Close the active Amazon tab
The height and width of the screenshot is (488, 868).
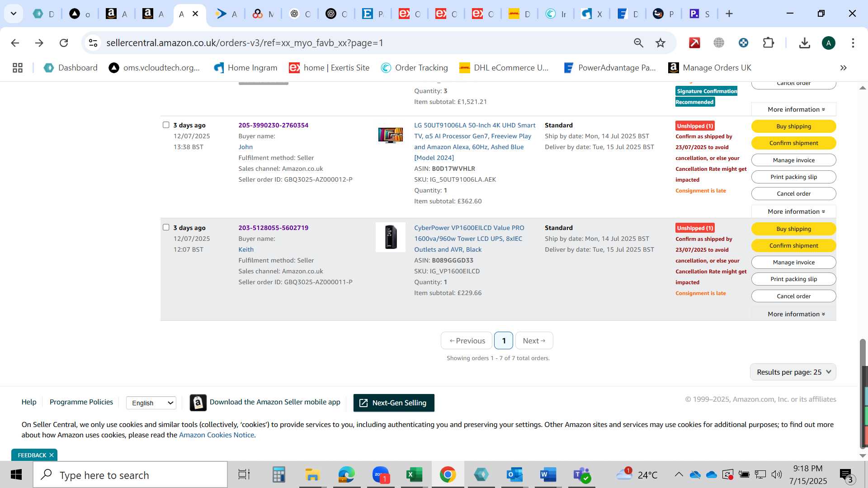coord(195,14)
